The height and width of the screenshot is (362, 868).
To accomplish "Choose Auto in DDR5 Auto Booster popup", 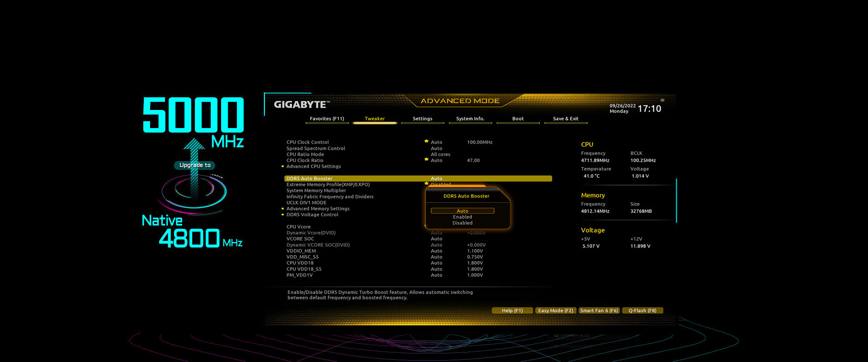I will click(462, 211).
